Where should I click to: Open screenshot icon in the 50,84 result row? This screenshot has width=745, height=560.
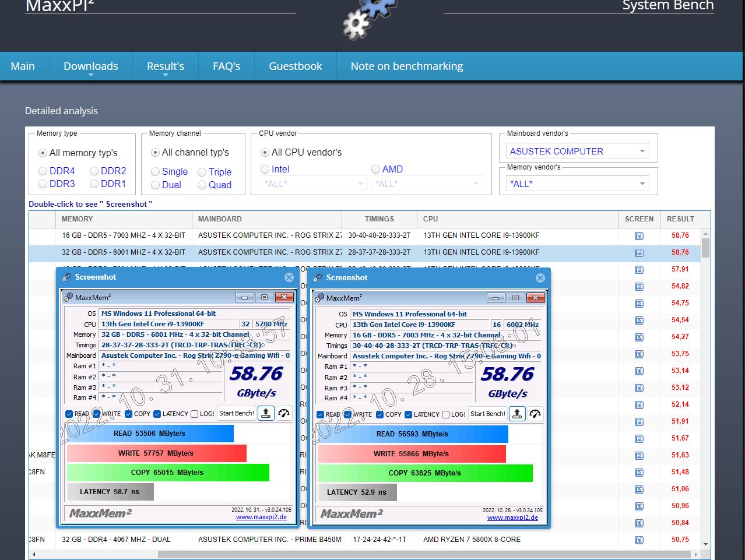click(639, 523)
